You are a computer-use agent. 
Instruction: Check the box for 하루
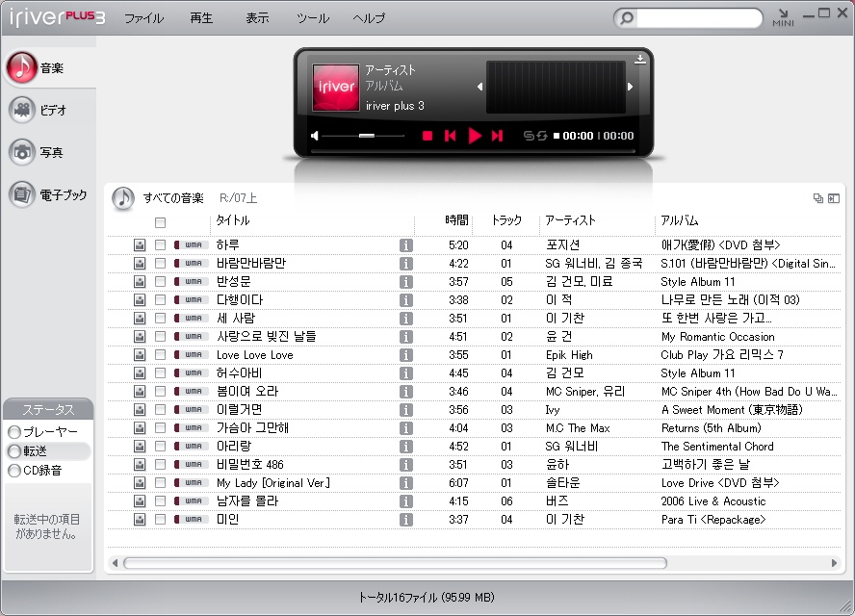(160, 245)
